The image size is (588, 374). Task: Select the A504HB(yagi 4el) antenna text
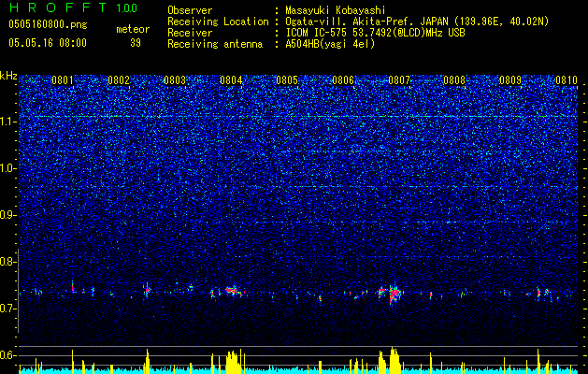(330, 44)
